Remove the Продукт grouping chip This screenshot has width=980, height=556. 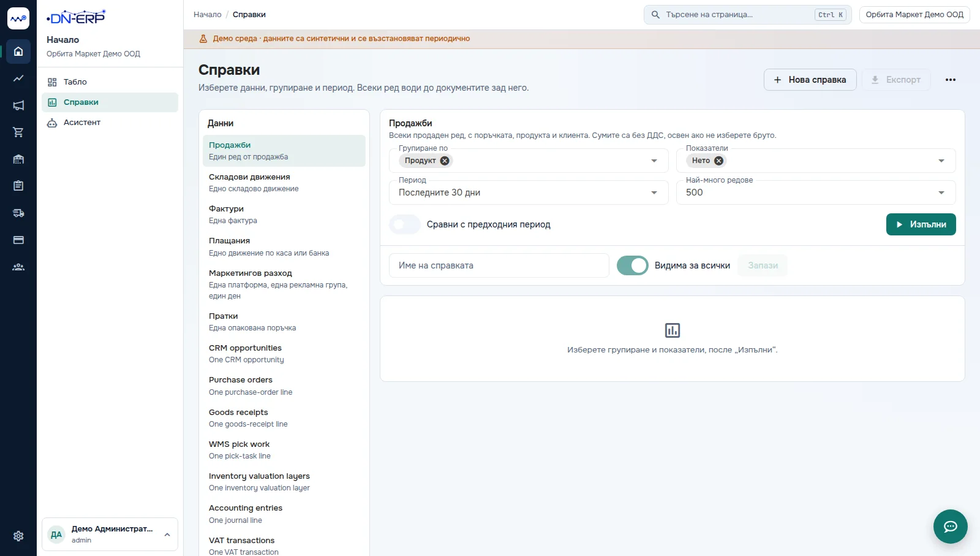click(x=445, y=161)
